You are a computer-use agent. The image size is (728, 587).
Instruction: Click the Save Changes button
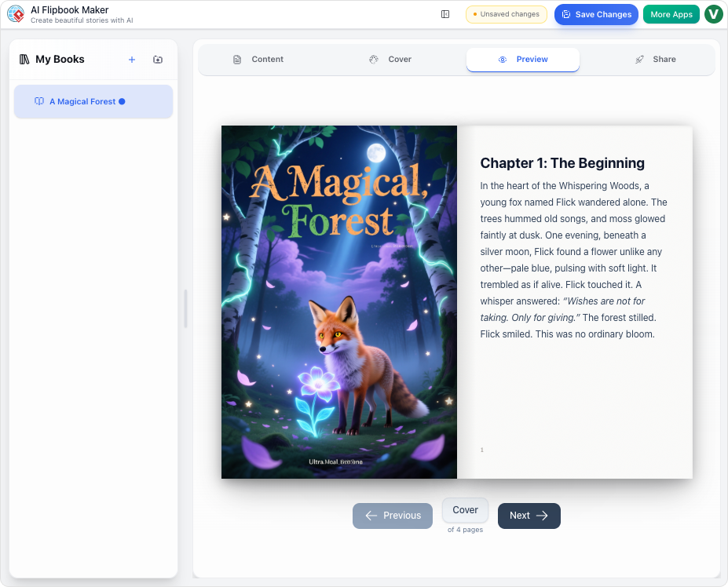(x=595, y=14)
